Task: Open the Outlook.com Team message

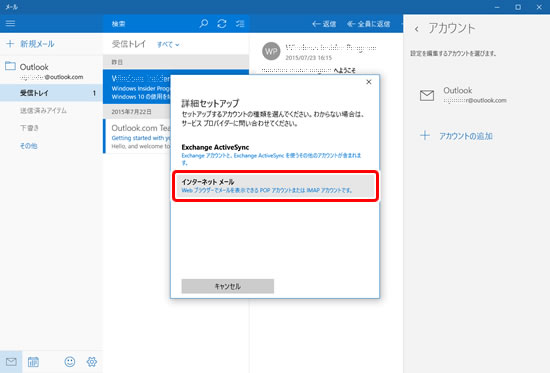Action: (x=138, y=136)
